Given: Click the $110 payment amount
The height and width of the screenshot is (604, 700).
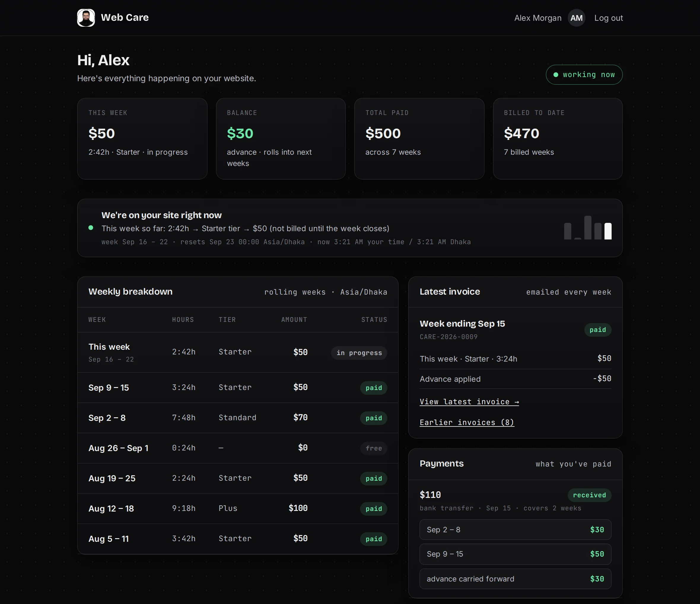Looking at the screenshot, I should tap(430, 495).
